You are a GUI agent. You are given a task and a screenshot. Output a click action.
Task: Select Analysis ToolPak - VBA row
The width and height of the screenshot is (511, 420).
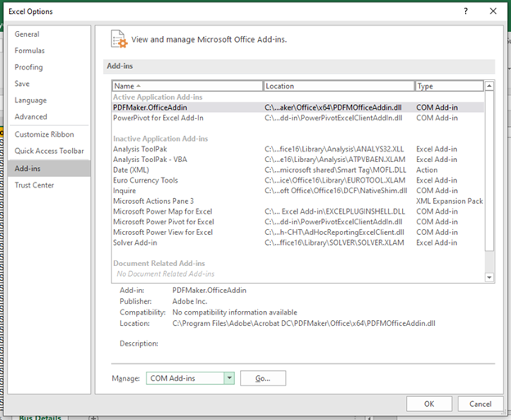298,160
